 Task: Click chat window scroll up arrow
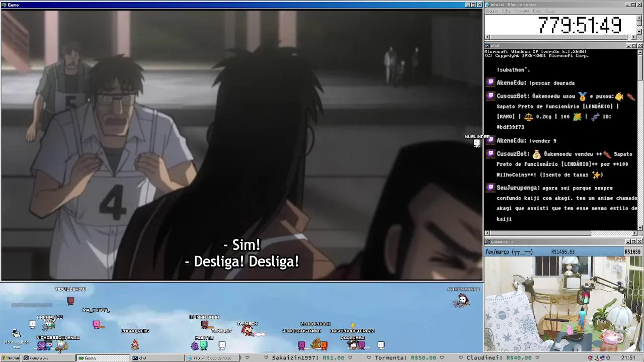(640, 52)
